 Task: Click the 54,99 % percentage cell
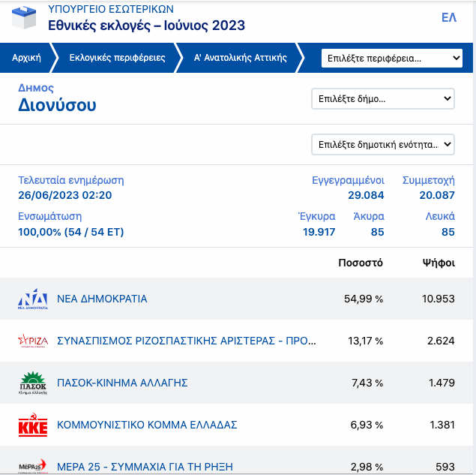364,299
